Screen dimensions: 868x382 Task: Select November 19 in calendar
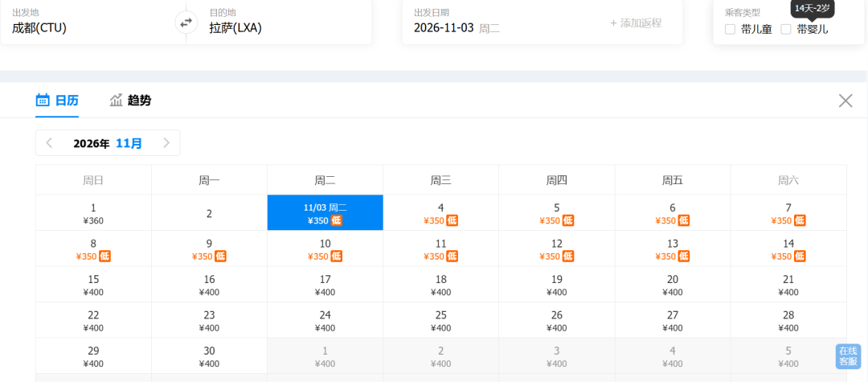pos(557,285)
